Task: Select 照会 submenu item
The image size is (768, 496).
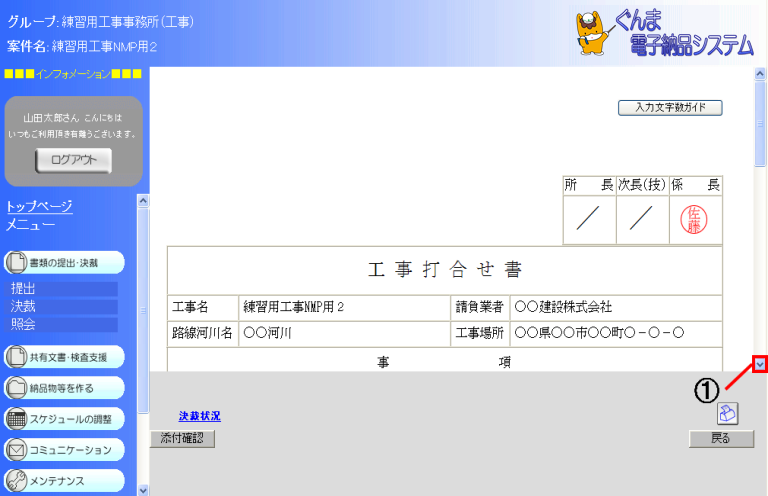Action: coord(61,324)
